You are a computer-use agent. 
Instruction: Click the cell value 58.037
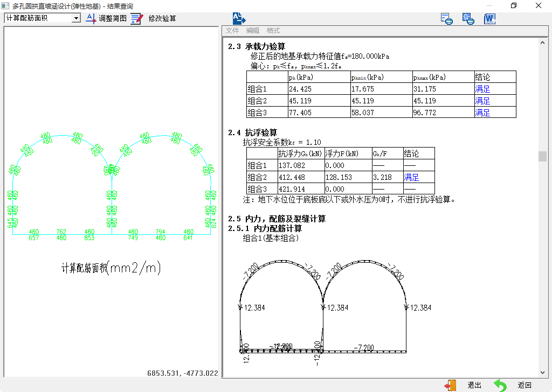click(x=363, y=113)
